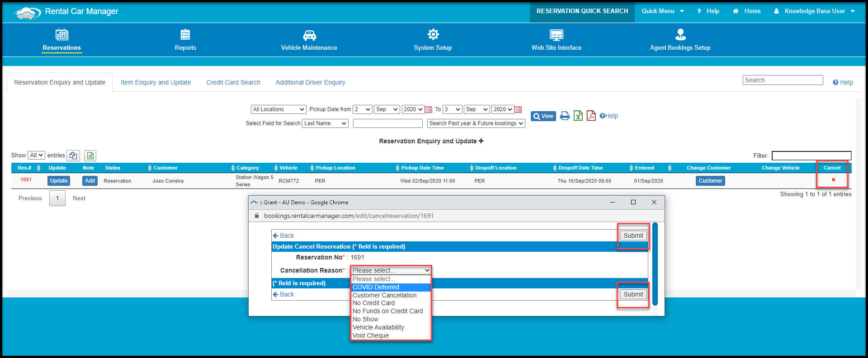The width and height of the screenshot is (868, 358).
Task: Open Search Past year & Future bookings dropdown
Action: point(476,123)
